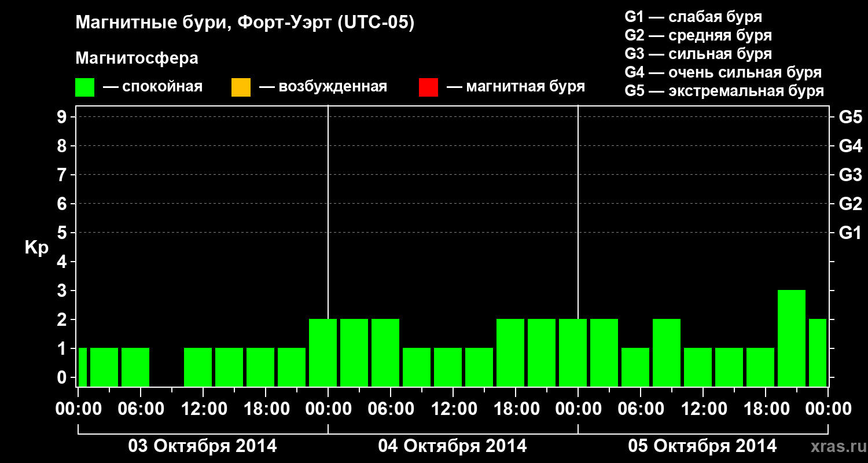Click the date label '03 Октября 2014'
This screenshot has height=463, width=868.
[x=203, y=446]
